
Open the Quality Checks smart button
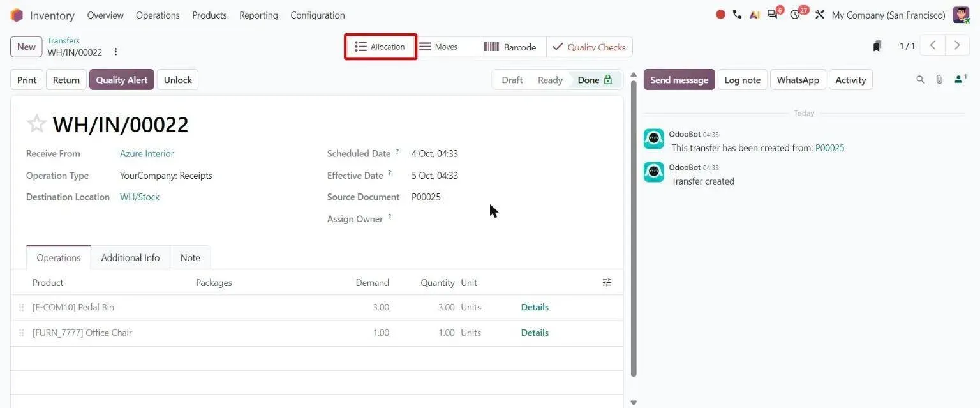tap(589, 47)
